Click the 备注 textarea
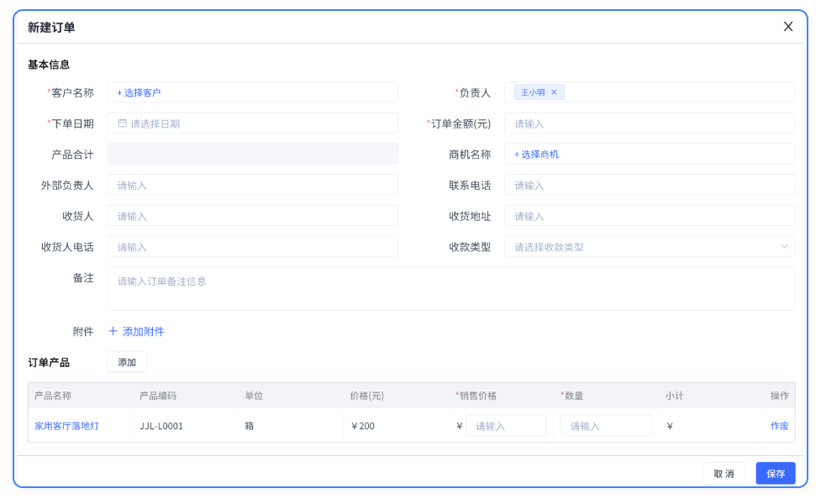This screenshot has width=821, height=504. click(x=450, y=289)
